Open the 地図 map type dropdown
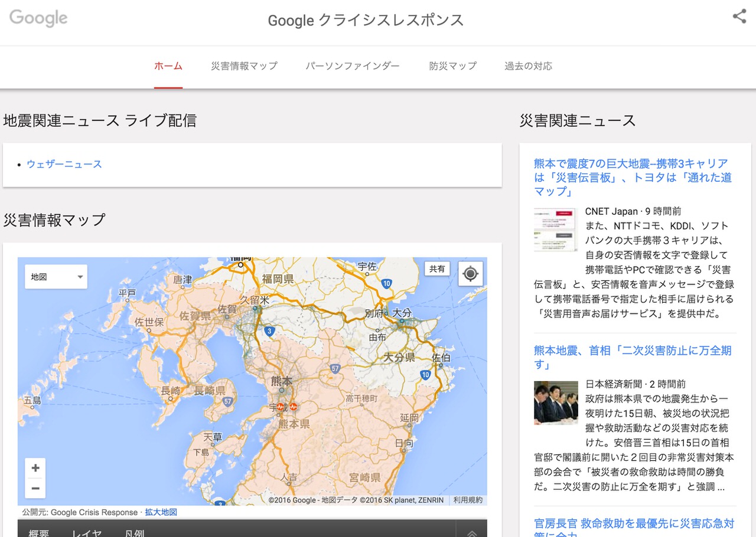Image resolution: width=756 pixels, height=537 pixels. [56, 277]
